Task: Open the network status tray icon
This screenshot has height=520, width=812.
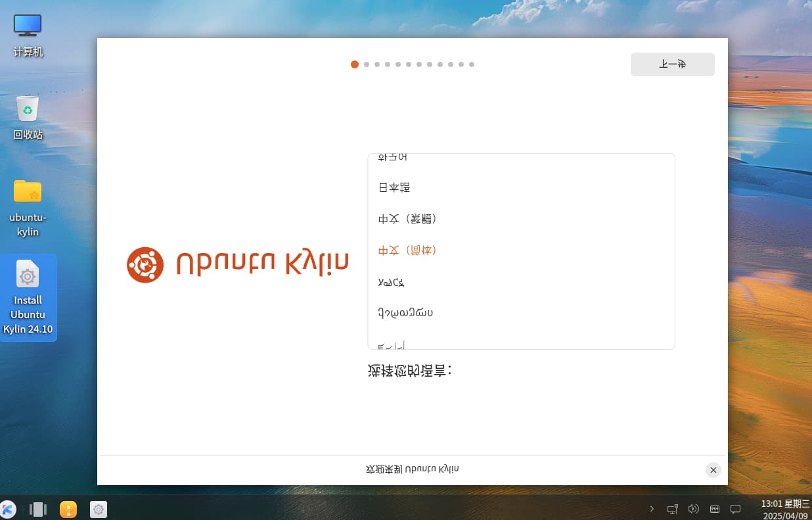Action: click(x=673, y=509)
